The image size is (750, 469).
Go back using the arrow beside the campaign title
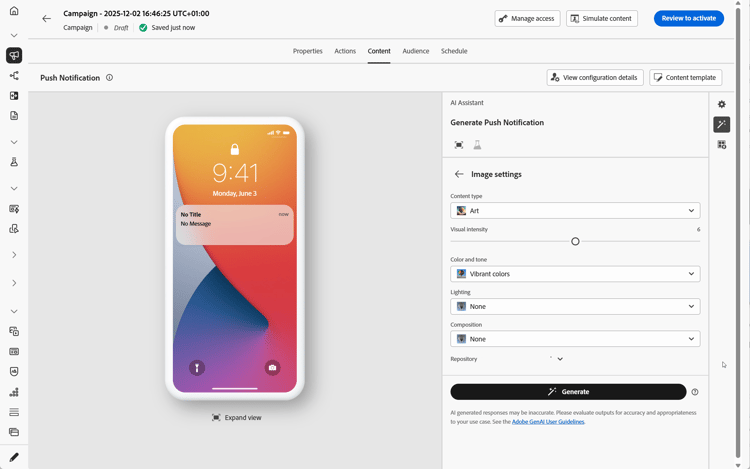[46, 19]
